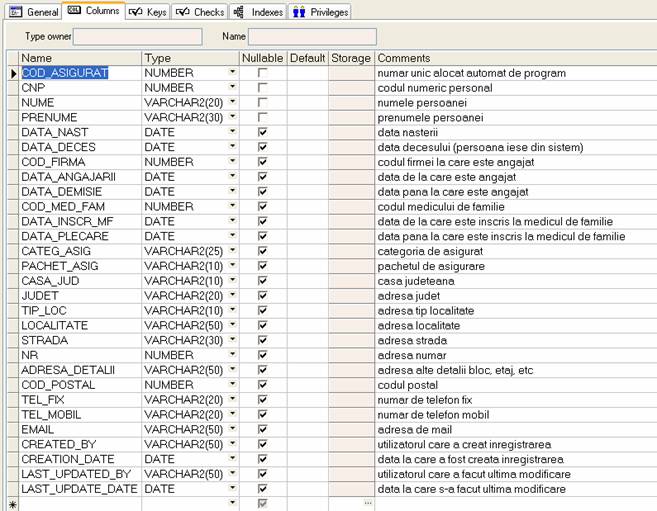Expand the Type dropdown for JUDET row
Viewport: 657px width, 511px height.
click(x=232, y=296)
